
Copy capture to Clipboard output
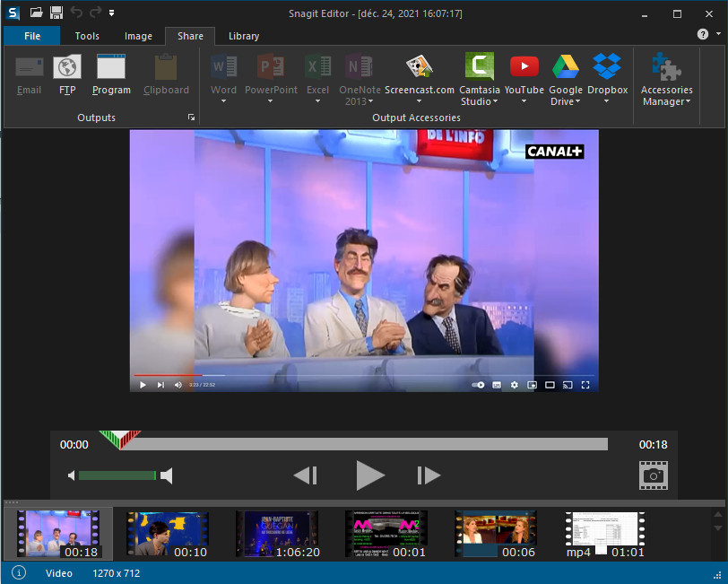tap(166, 74)
